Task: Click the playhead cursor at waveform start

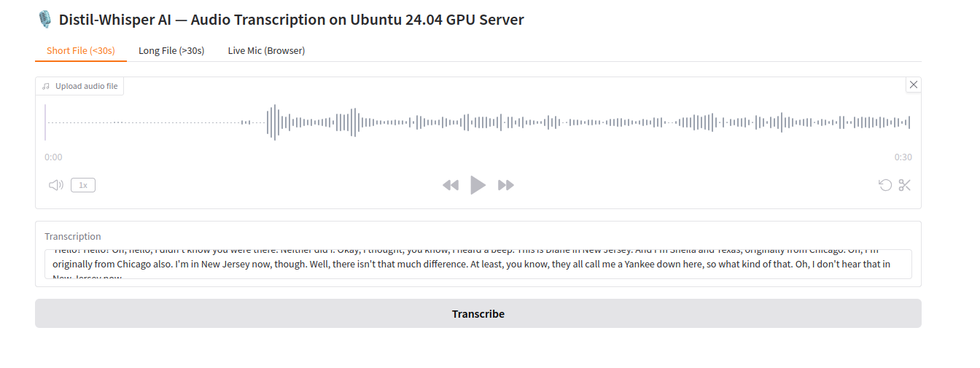Action: tap(45, 122)
